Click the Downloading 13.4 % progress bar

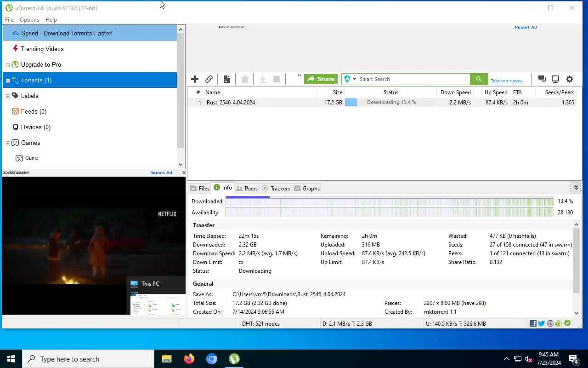point(390,103)
